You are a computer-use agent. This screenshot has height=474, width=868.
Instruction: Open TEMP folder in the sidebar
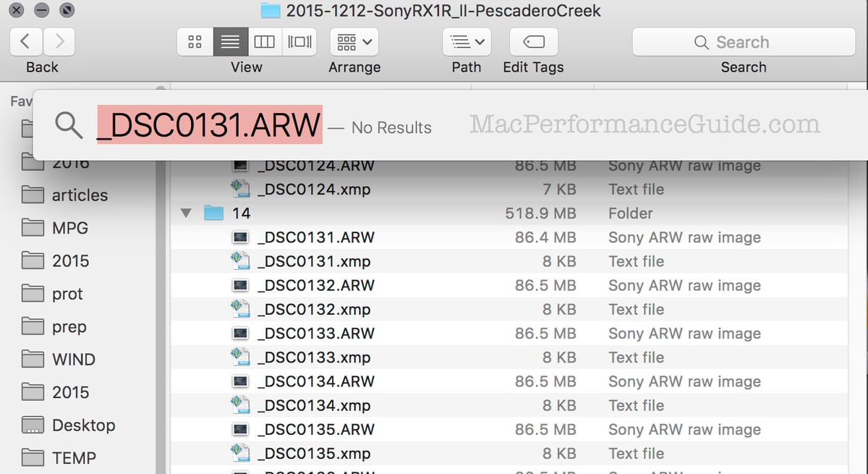74,458
